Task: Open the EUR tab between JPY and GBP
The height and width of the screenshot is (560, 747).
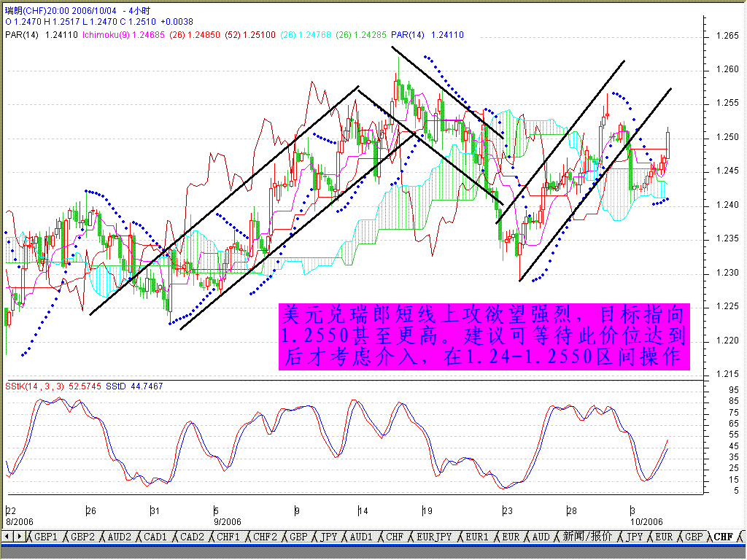Action: [x=664, y=537]
